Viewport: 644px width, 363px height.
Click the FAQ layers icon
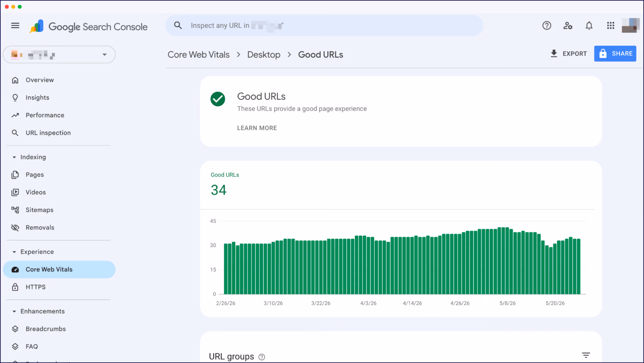coord(15,346)
